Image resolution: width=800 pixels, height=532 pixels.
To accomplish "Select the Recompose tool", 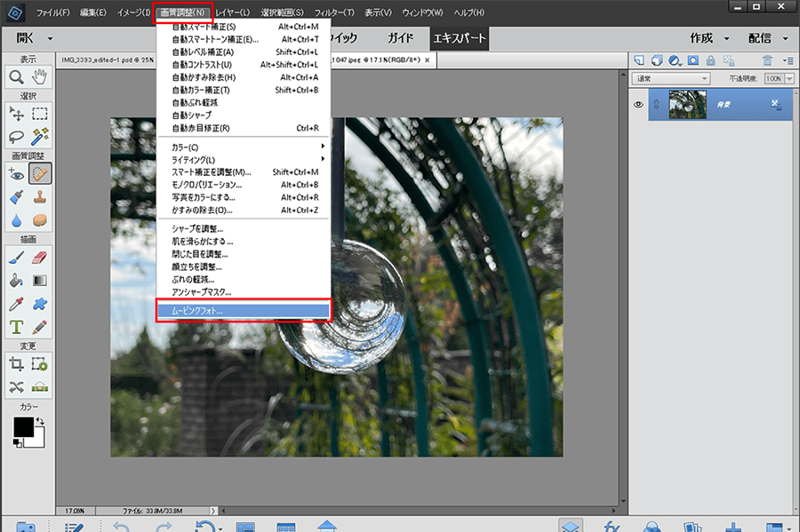I will click(39, 364).
